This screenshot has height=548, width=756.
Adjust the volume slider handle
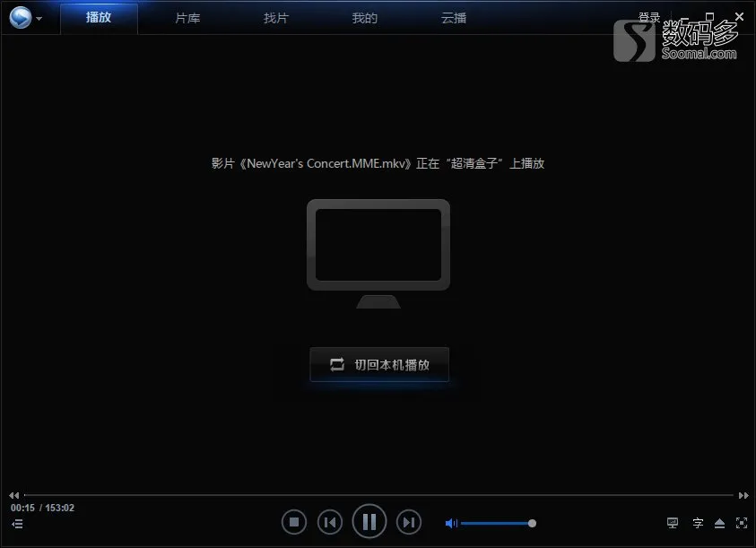532,524
